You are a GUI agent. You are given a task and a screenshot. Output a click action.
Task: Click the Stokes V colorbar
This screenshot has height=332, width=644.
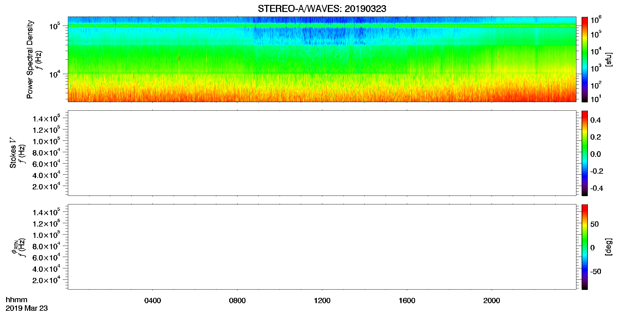click(584, 153)
